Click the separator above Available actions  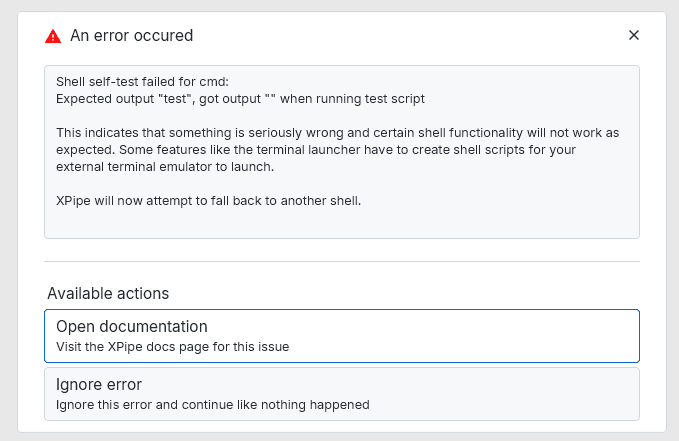point(341,262)
